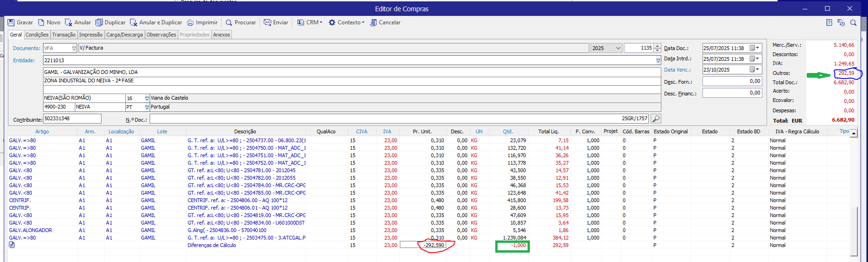Click the Duplicar button

click(x=110, y=22)
